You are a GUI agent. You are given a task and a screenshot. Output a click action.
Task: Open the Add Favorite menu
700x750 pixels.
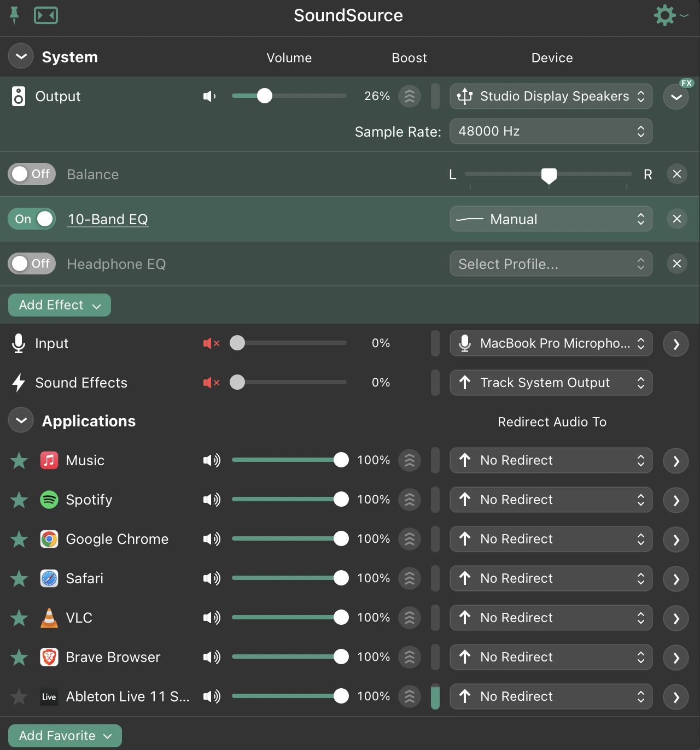[x=65, y=736]
